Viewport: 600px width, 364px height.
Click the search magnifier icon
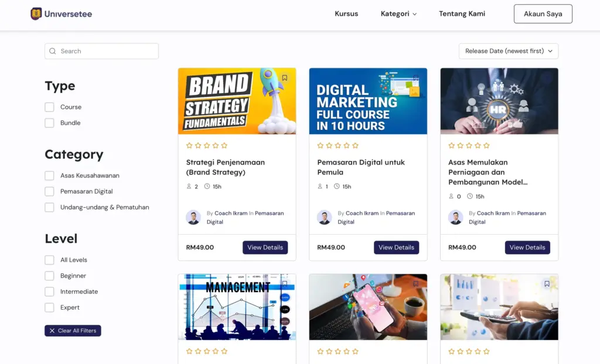(53, 51)
